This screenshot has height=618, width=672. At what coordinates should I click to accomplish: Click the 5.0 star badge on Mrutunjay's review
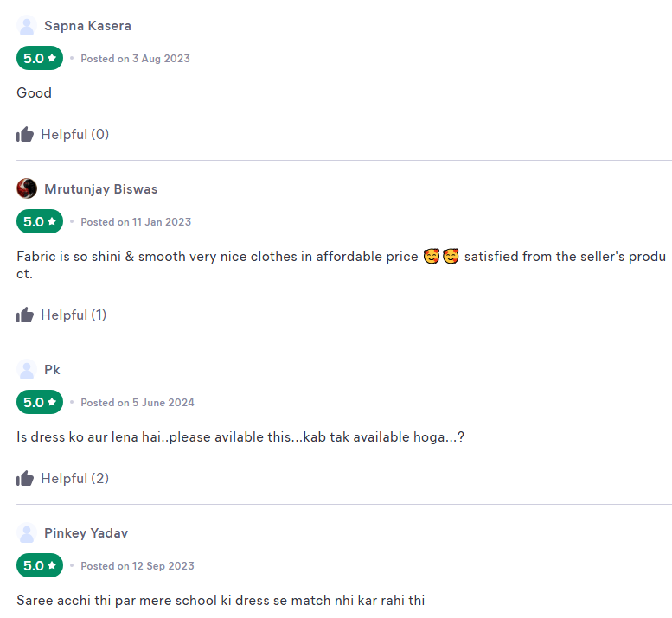(40, 222)
